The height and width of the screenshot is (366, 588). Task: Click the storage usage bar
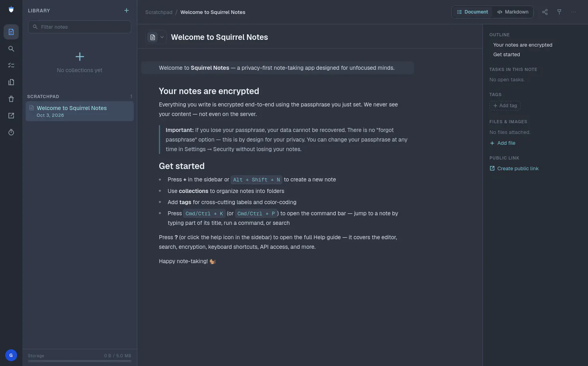(x=80, y=361)
